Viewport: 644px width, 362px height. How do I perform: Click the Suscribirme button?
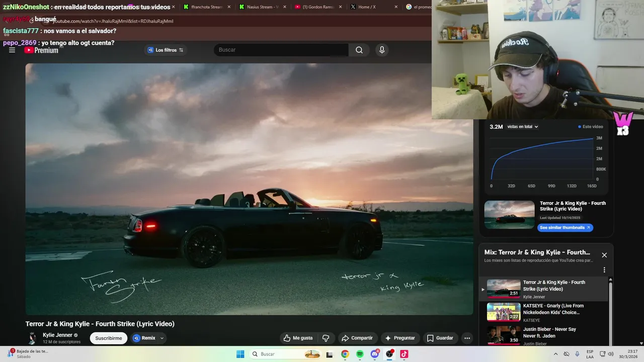[x=109, y=338]
